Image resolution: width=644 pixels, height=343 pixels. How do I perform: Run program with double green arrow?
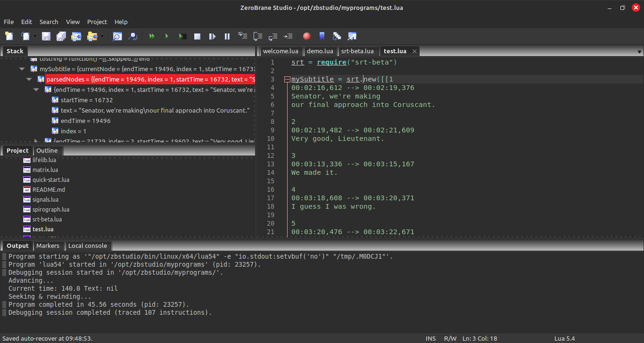coord(151,36)
